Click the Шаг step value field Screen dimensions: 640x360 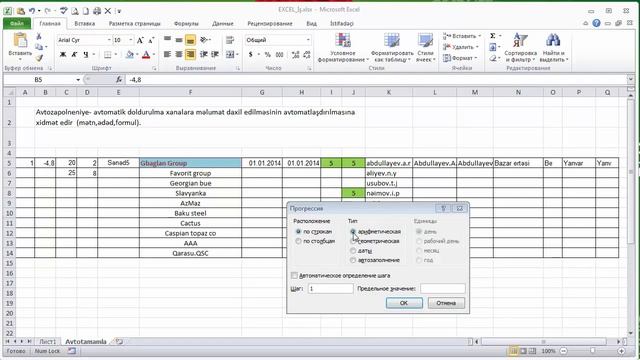click(330, 289)
